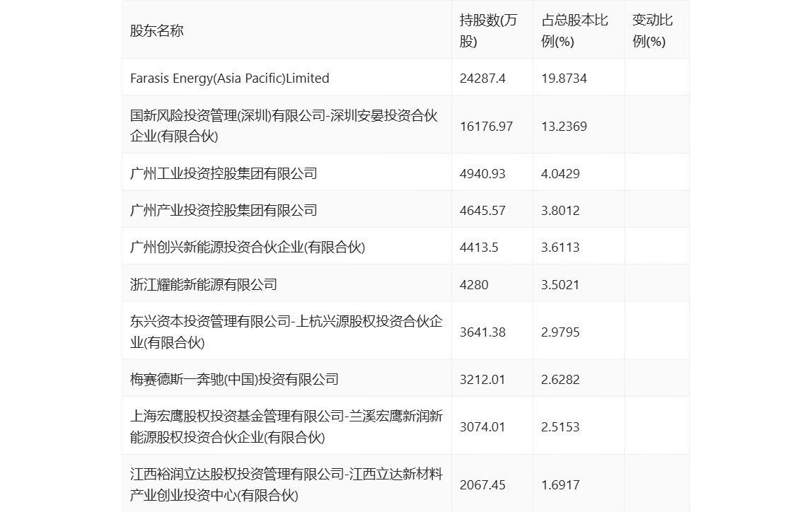Image resolution: width=812 pixels, height=512 pixels.
Task: Select the 3.5021 percentage value
Action: click(560, 285)
